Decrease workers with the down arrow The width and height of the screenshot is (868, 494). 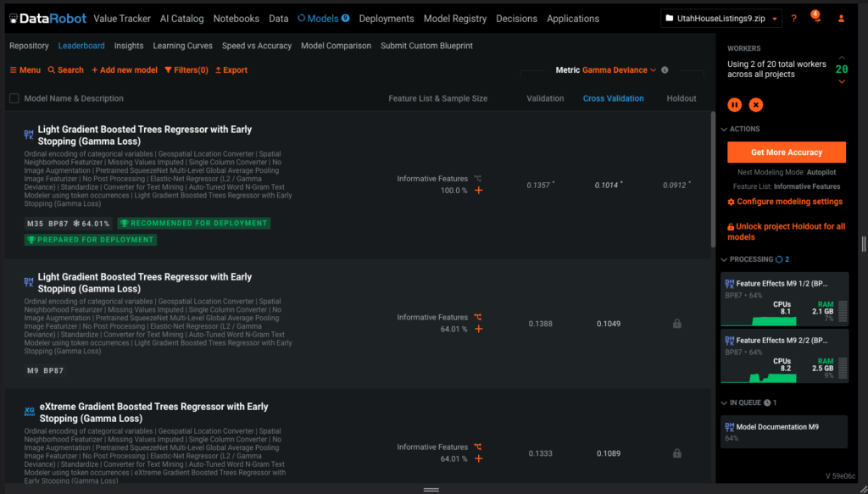pos(842,82)
